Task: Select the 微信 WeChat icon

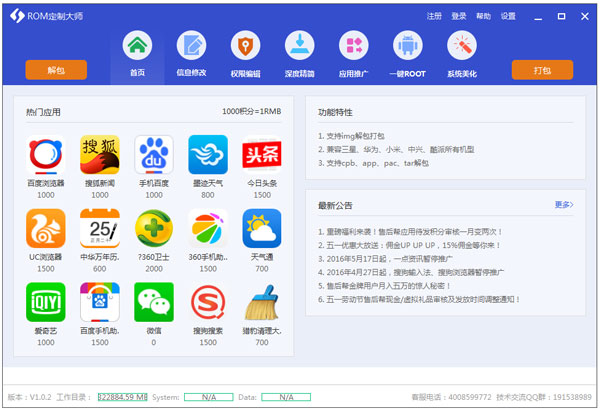Action: tap(154, 302)
